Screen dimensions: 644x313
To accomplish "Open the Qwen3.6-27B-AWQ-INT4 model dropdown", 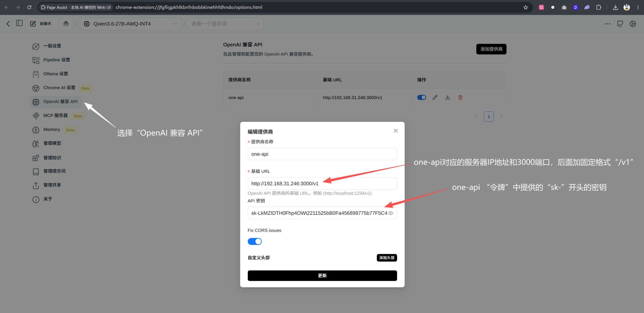I will coord(131,24).
